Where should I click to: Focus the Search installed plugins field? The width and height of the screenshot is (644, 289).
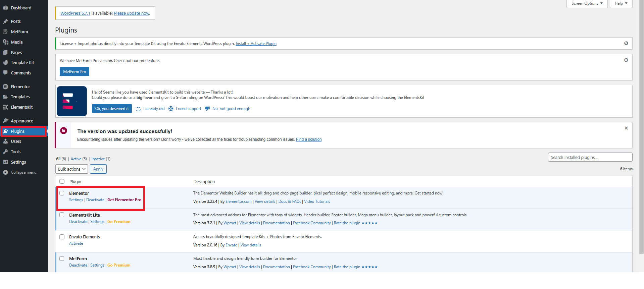tap(590, 157)
